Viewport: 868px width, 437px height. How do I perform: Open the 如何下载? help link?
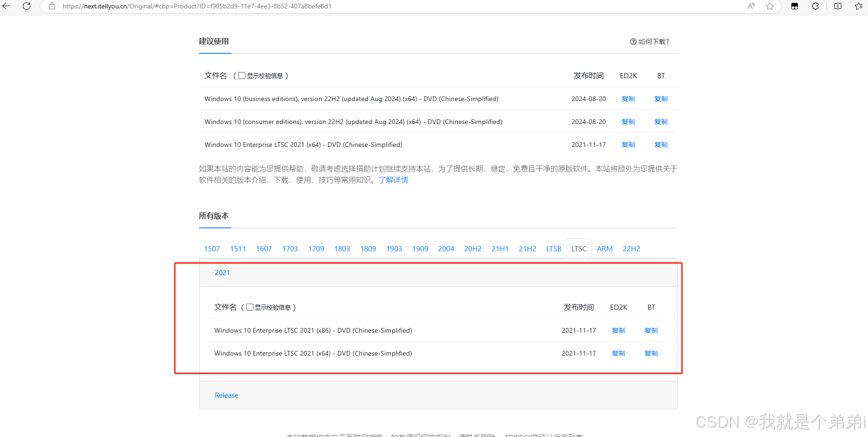click(x=649, y=42)
